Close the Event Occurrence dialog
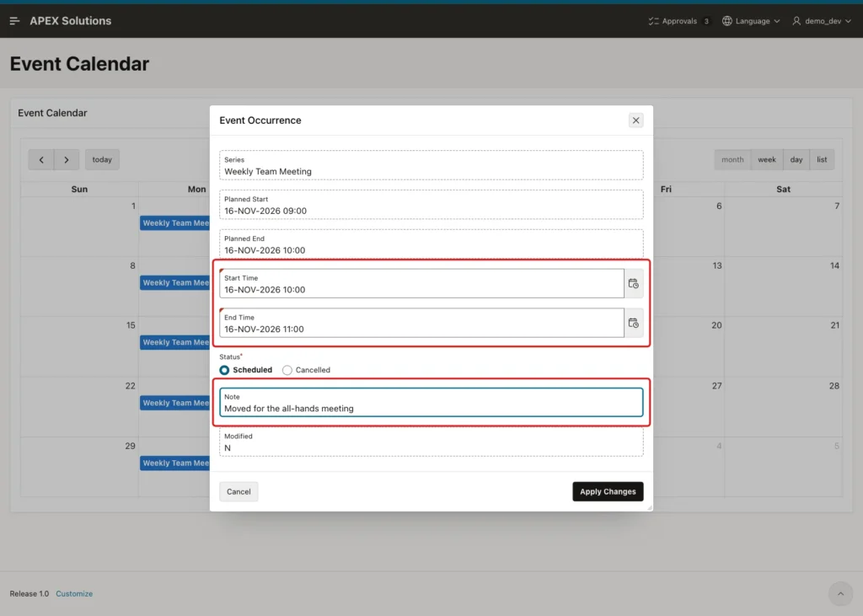The height and width of the screenshot is (616, 863). click(x=635, y=120)
